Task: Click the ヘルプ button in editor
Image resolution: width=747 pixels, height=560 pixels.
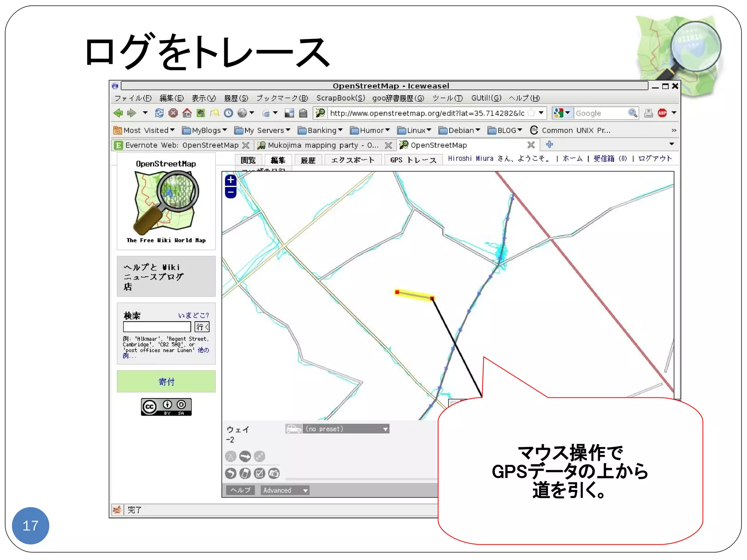Action: (240, 490)
